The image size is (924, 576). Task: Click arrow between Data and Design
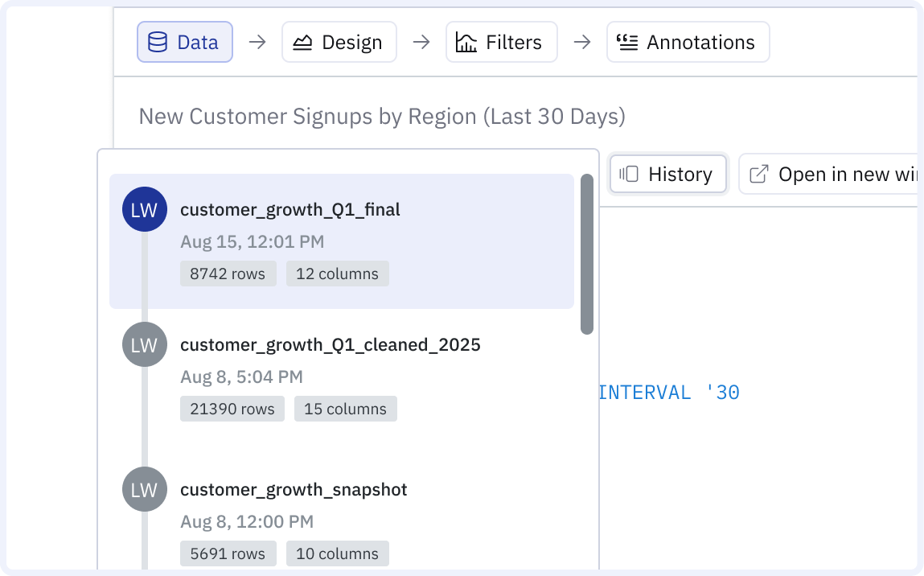click(x=257, y=42)
